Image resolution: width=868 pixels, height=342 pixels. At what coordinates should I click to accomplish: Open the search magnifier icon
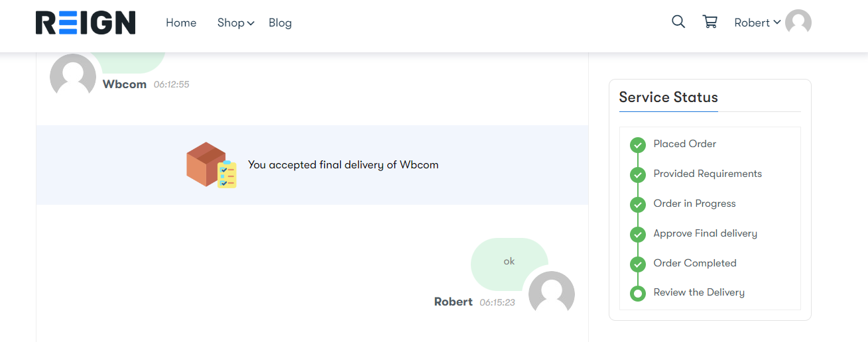pyautogui.click(x=678, y=22)
